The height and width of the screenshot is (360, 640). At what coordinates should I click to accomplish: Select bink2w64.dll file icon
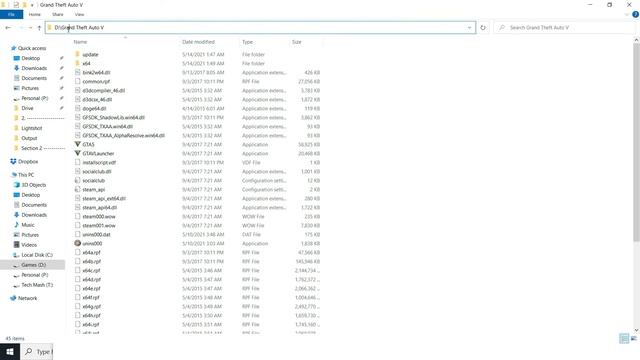point(78,72)
